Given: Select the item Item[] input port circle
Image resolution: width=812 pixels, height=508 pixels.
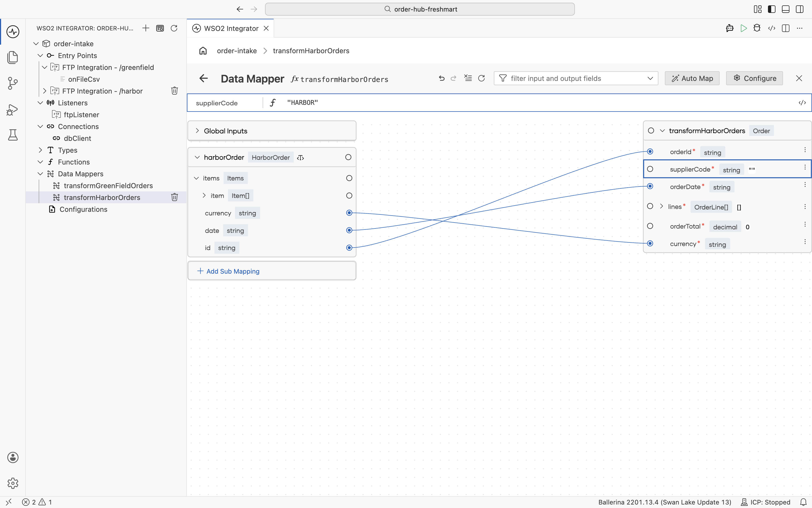Looking at the screenshot, I should coord(349,196).
